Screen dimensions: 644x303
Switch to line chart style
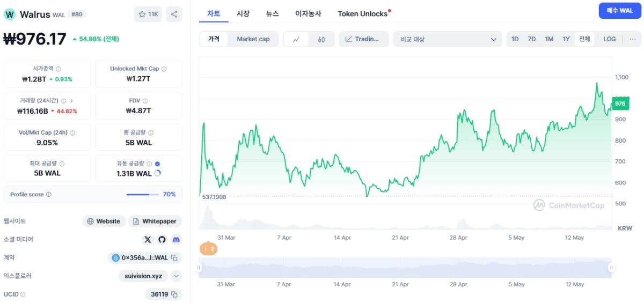click(x=296, y=39)
